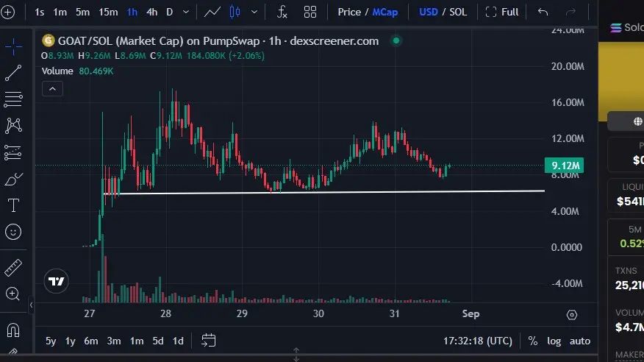
Task: Open timezone menu at 17:32:18 (UTC)
Action: [478, 341]
